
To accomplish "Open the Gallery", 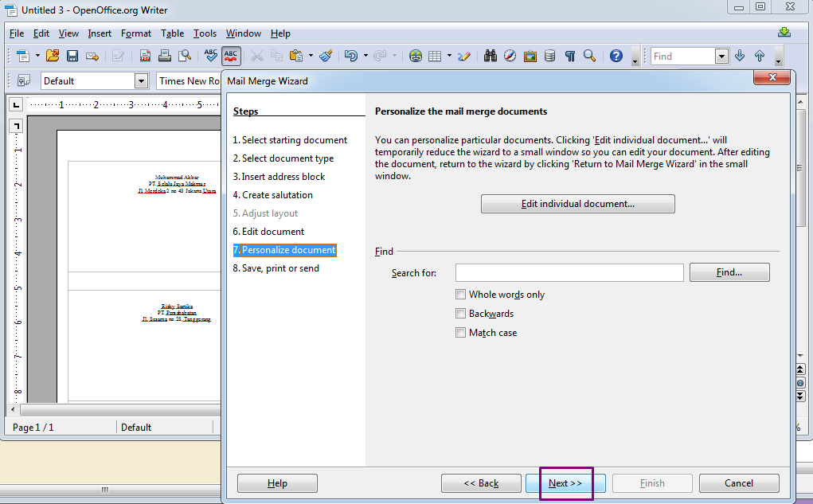I will point(529,57).
